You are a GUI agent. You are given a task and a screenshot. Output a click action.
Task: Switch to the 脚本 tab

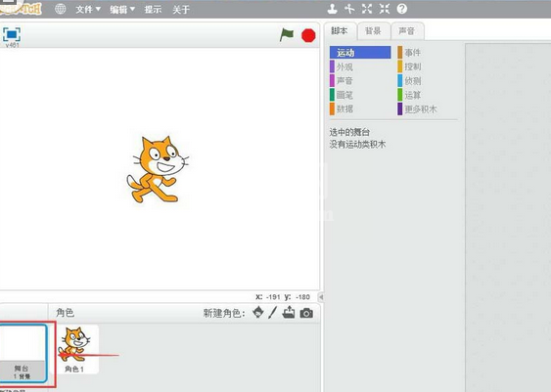click(x=340, y=31)
